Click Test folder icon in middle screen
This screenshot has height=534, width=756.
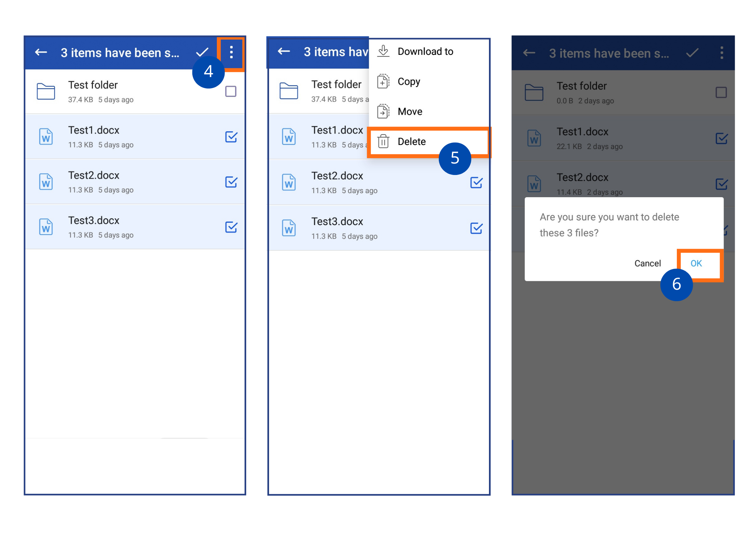pos(289,91)
